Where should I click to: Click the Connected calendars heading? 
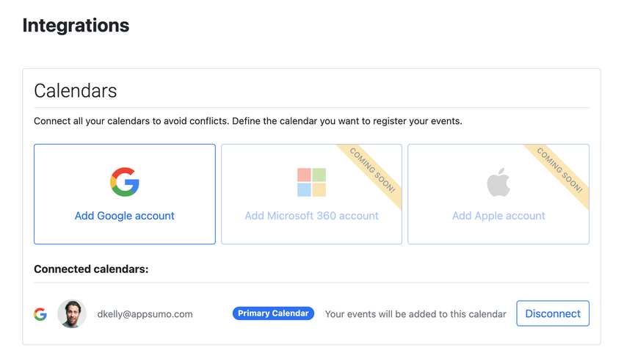click(91, 269)
